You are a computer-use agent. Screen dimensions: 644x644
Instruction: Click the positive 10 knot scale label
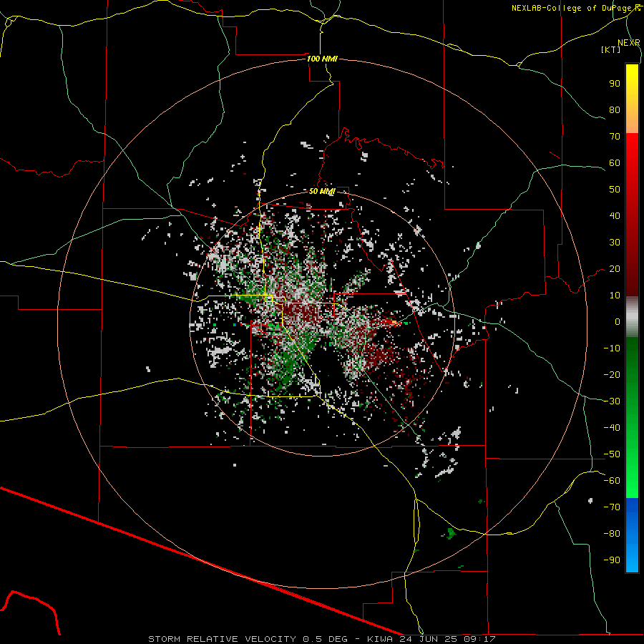pos(615,296)
